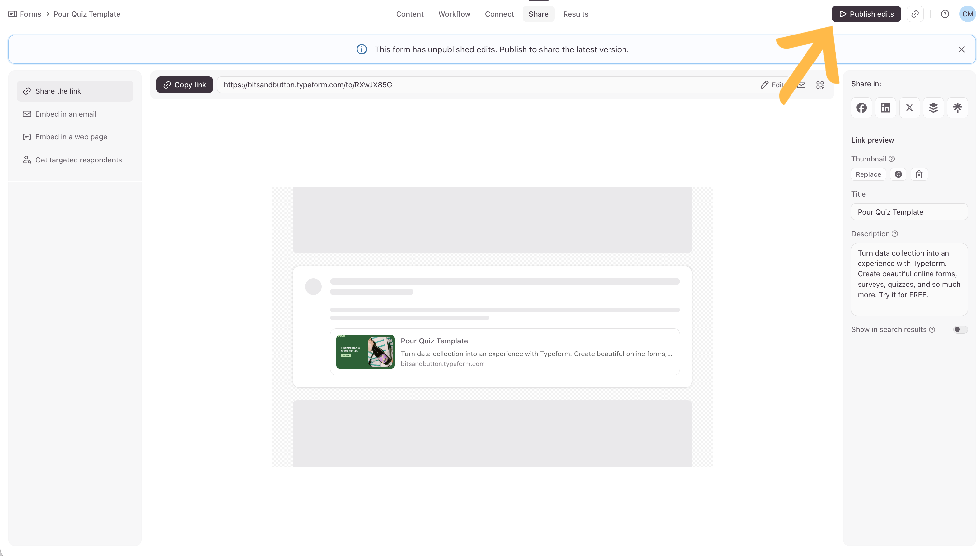Dismiss the unpublished edits banner
The height and width of the screenshot is (556, 980).
[962, 49]
